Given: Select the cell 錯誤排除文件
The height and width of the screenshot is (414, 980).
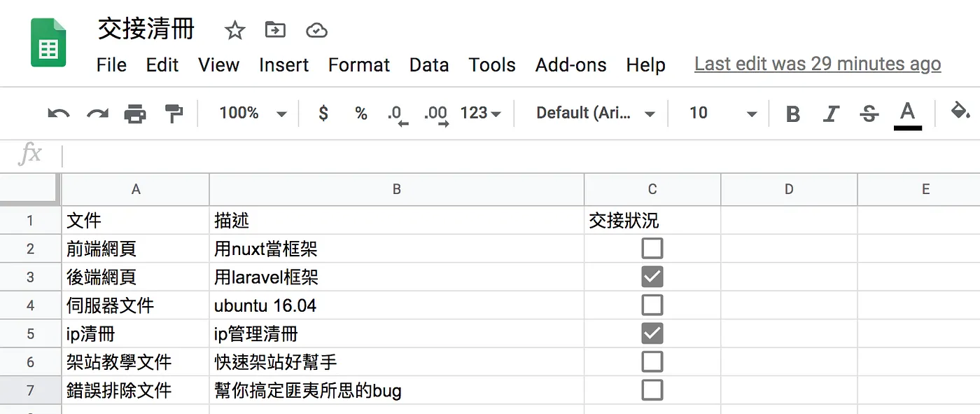Looking at the screenshot, I should pos(136,389).
